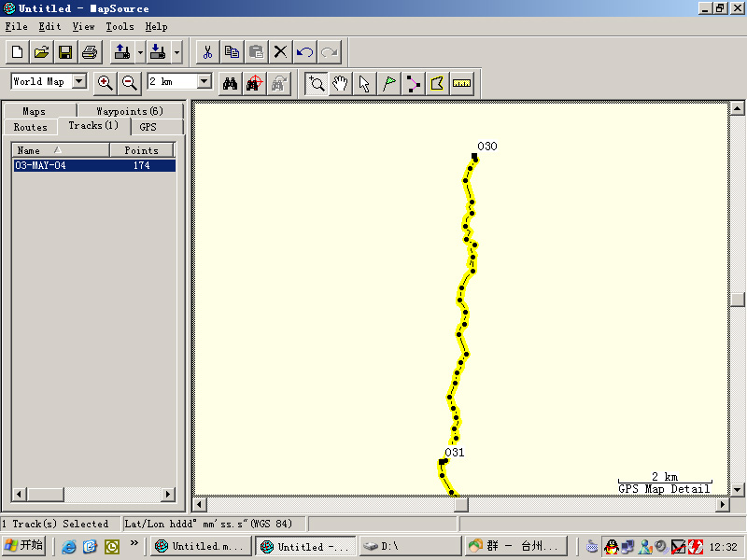Open the View menu
747x560 pixels.
click(83, 27)
